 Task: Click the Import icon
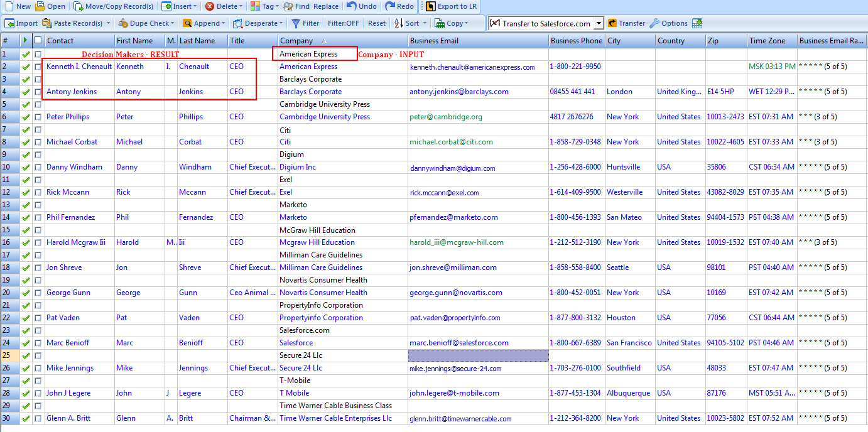(10, 23)
